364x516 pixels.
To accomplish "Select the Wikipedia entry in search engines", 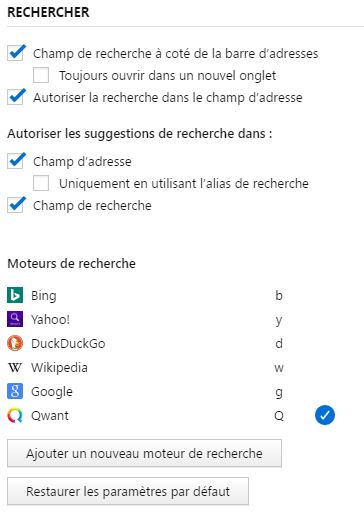I will click(171, 368).
